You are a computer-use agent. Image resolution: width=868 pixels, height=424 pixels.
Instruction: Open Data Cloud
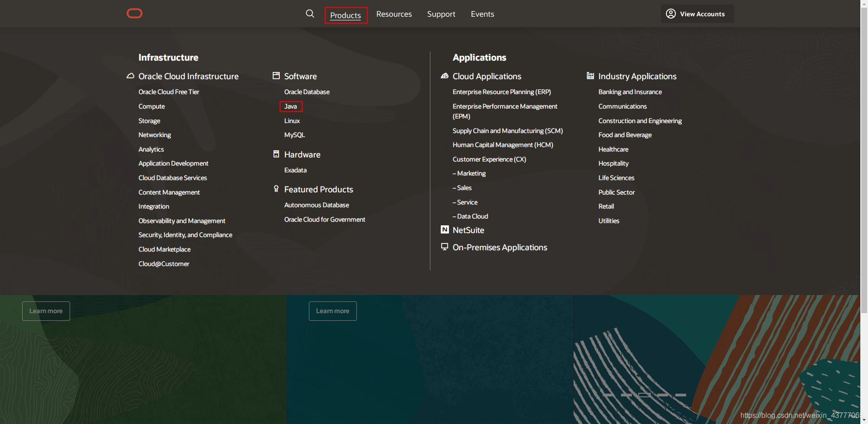click(470, 216)
